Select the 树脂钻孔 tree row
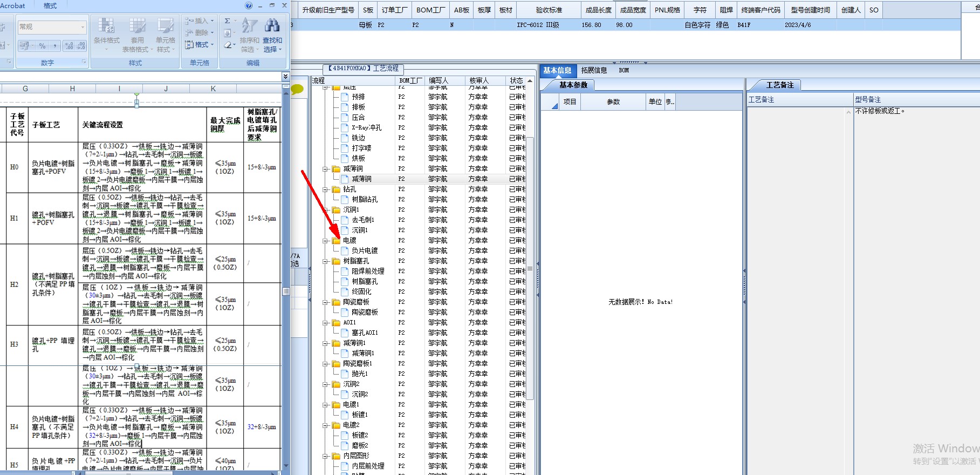980x475 pixels. (365, 200)
